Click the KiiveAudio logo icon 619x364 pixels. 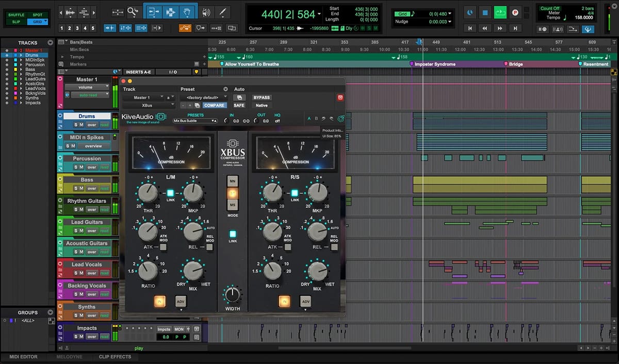pyautogui.click(x=161, y=117)
